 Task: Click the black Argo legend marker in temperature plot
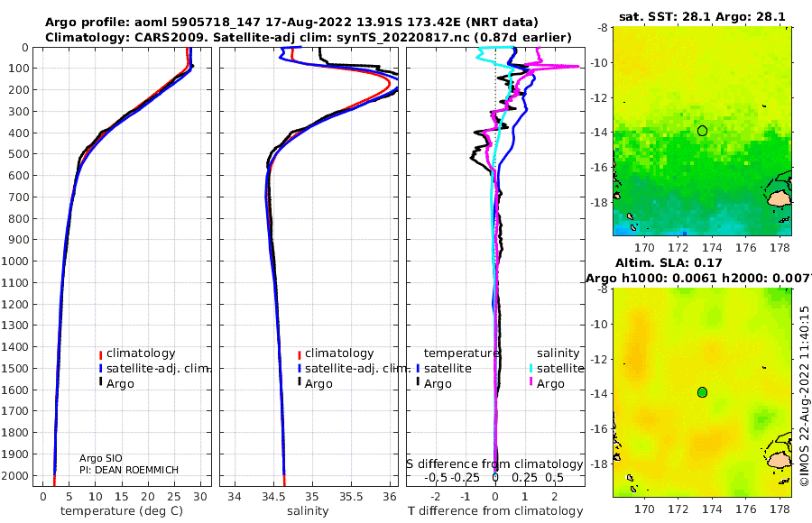tap(100, 382)
